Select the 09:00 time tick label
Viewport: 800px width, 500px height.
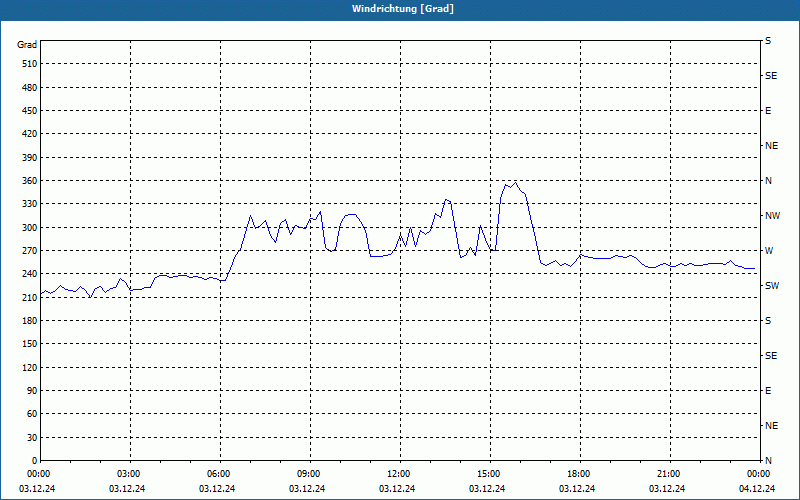click(310, 474)
